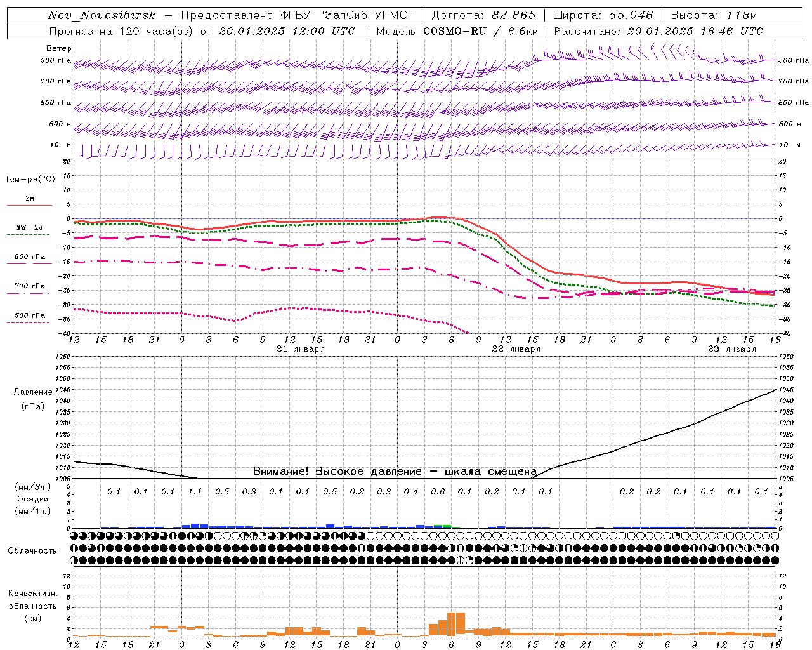
Task: Click the "21 января" date label
Action: click(x=301, y=349)
